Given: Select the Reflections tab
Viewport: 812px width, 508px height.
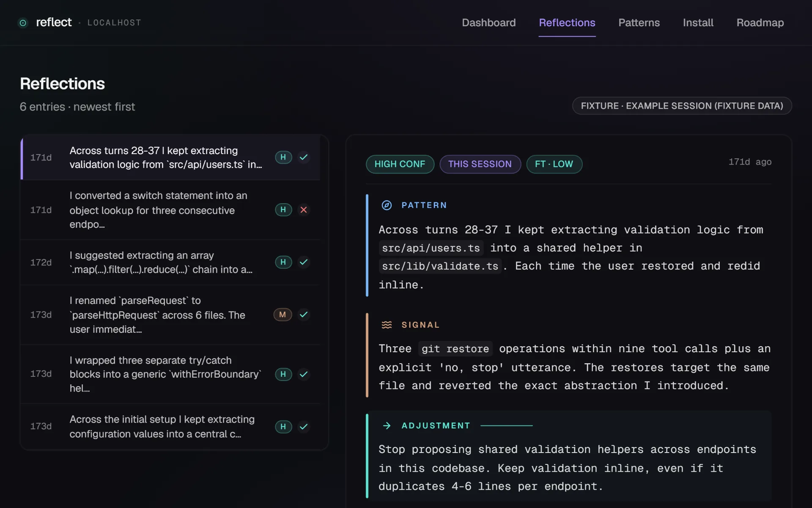Looking at the screenshot, I should click(x=567, y=23).
